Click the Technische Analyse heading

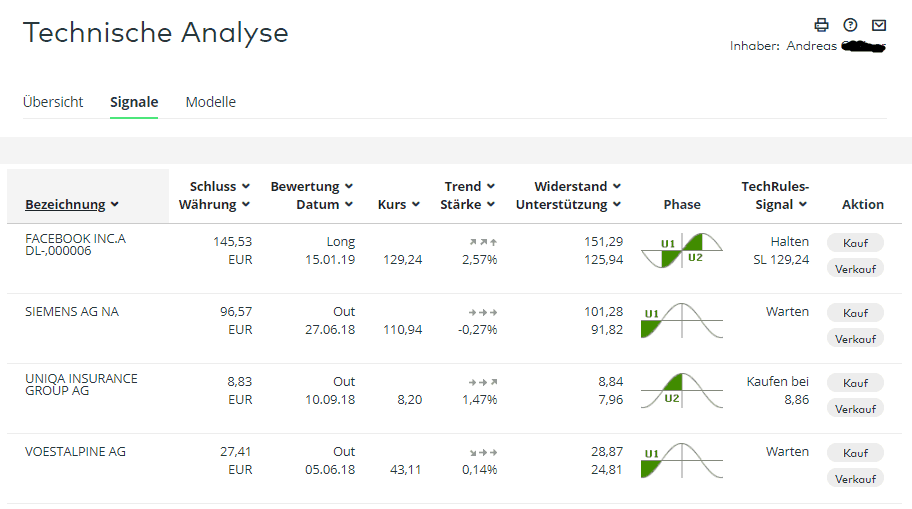pos(155,33)
